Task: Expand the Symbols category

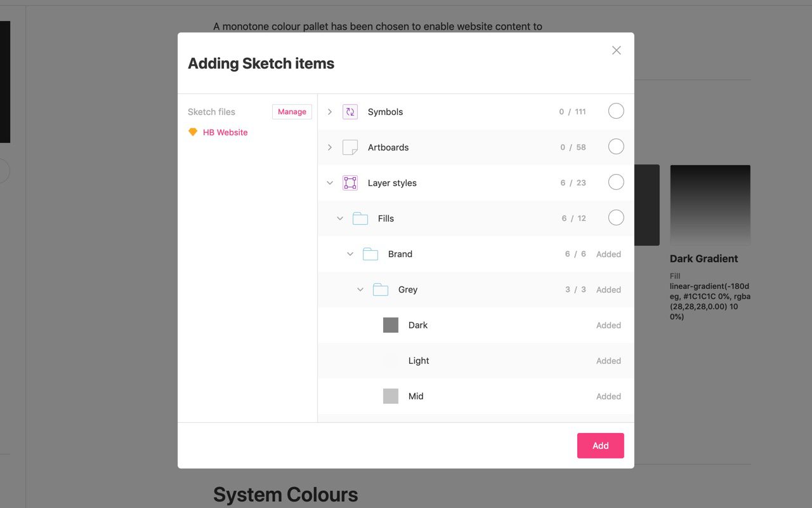Action: coord(329,111)
